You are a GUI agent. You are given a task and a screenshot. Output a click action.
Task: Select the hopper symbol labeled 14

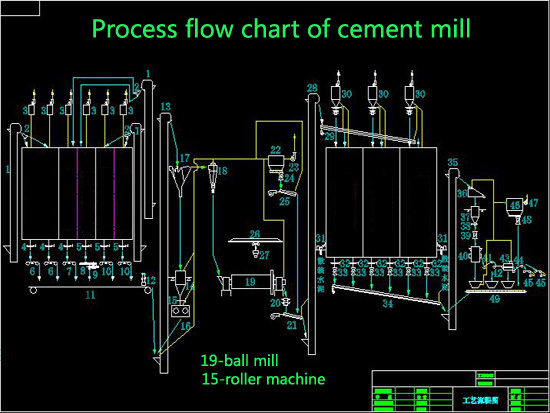coord(180,282)
